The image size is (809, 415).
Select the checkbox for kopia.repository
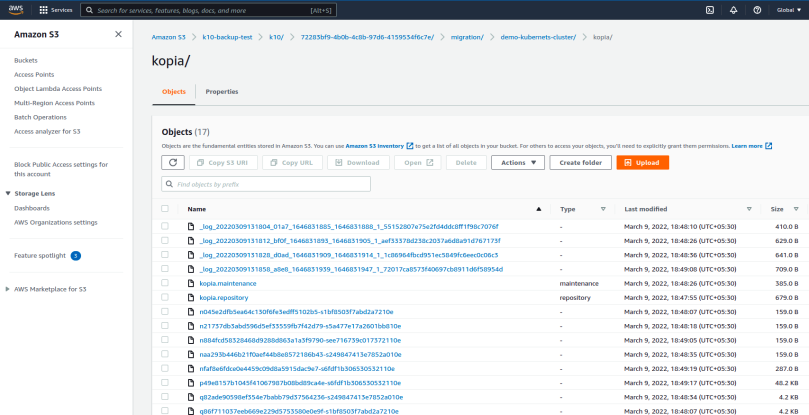tap(165, 297)
